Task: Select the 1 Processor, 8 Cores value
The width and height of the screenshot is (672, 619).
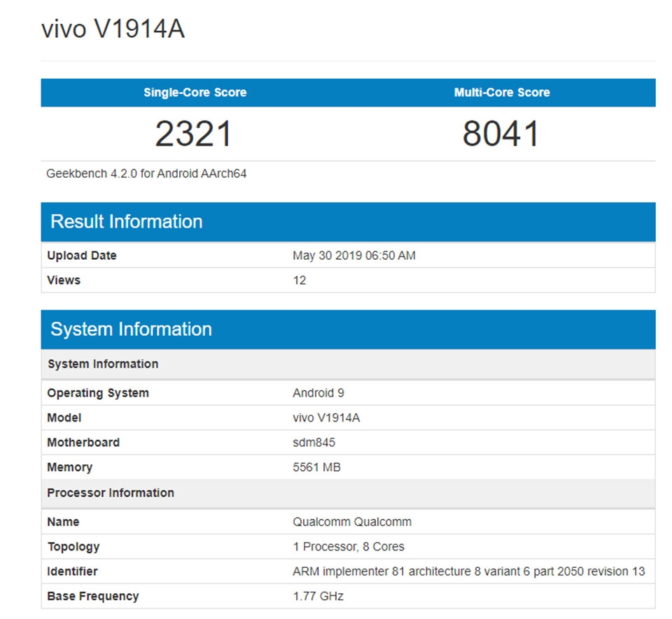Action: pyautogui.click(x=349, y=547)
